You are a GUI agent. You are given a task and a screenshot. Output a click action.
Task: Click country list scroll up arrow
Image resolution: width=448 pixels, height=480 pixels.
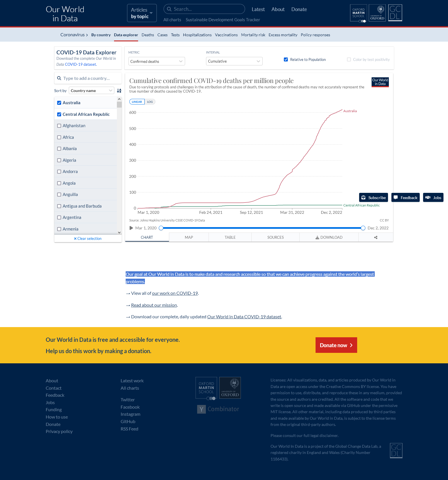click(x=119, y=99)
